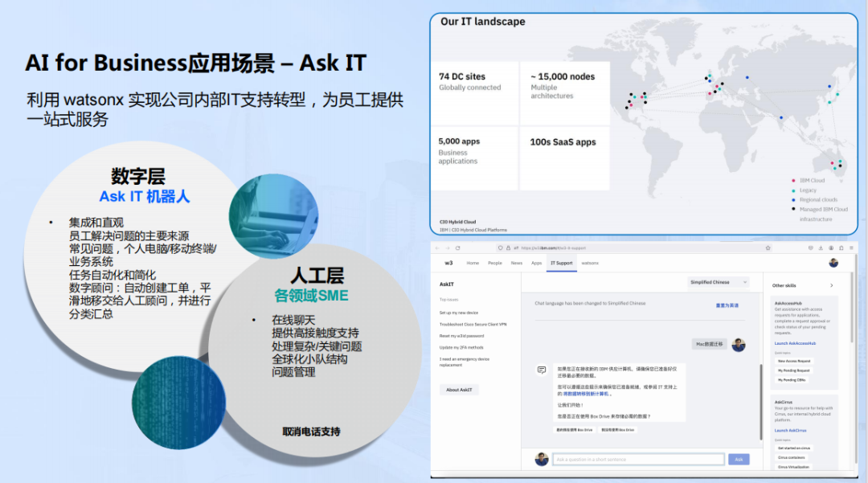Open the Home tab in w3
Viewport: 868px width, 483px height.
coord(473,263)
